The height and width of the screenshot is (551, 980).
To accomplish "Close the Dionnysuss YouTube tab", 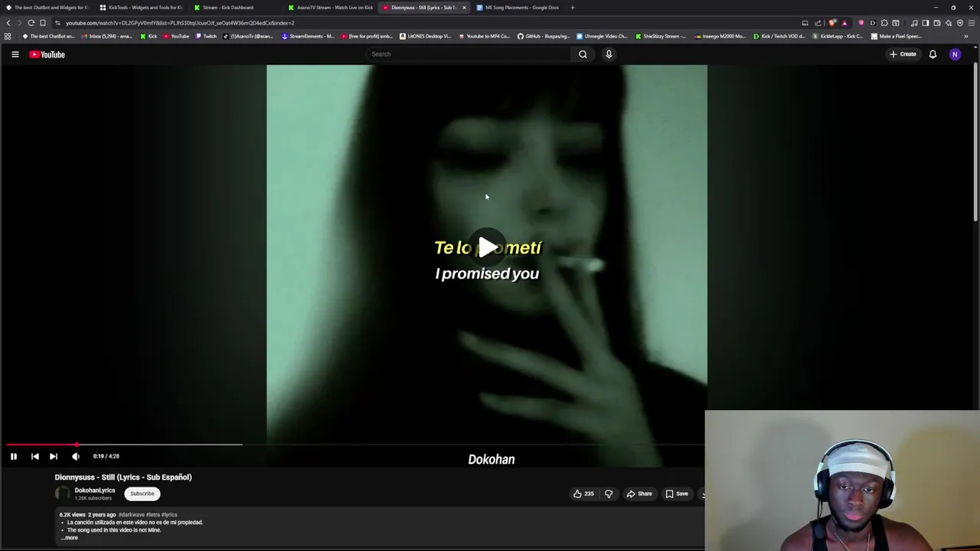I will [x=464, y=8].
